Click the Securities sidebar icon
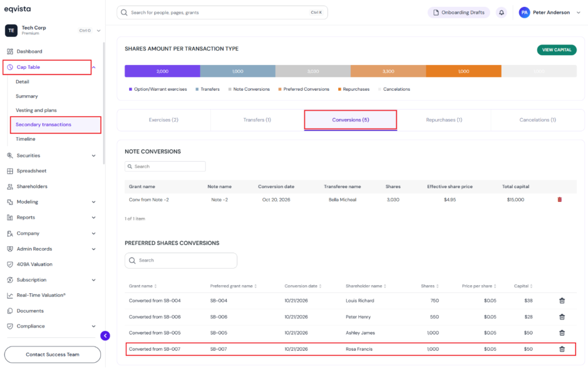Image resolution: width=588 pixels, height=369 pixels. click(x=10, y=156)
